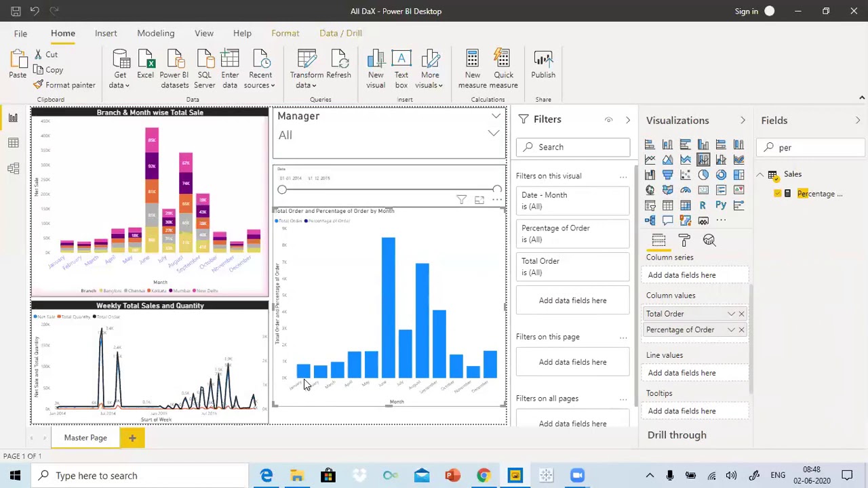Open Get data dropdown

point(120,80)
